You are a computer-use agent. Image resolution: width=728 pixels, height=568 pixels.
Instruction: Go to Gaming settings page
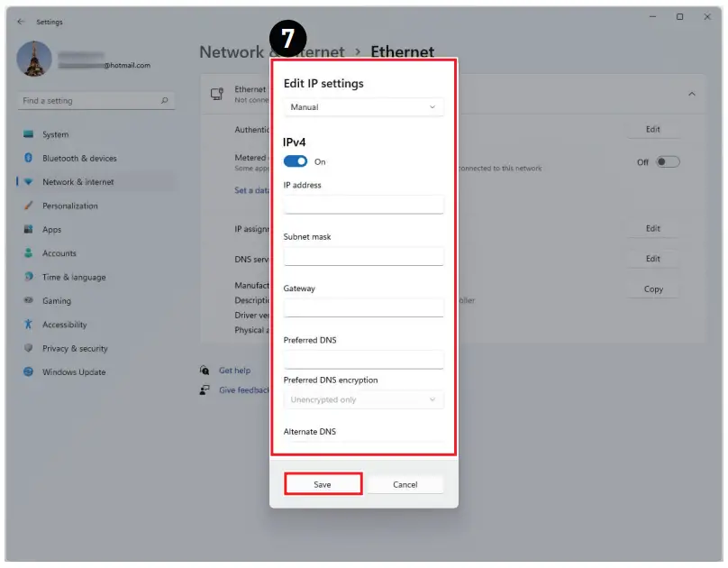(x=57, y=301)
